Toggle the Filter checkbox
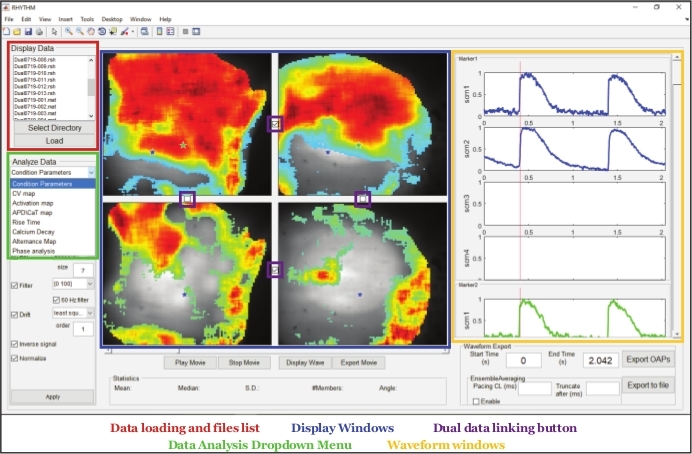 [15, 285]
